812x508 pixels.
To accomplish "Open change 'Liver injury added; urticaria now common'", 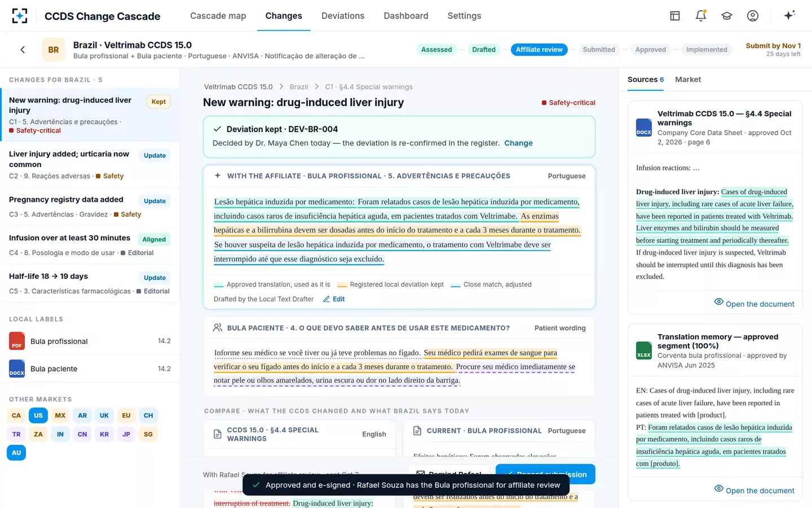I will (90, 165).
